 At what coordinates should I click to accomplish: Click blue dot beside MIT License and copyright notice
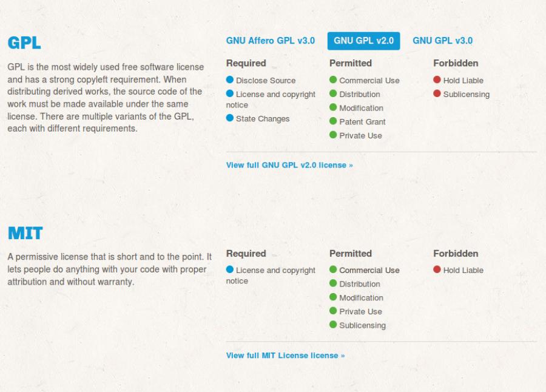pos(230,269)
